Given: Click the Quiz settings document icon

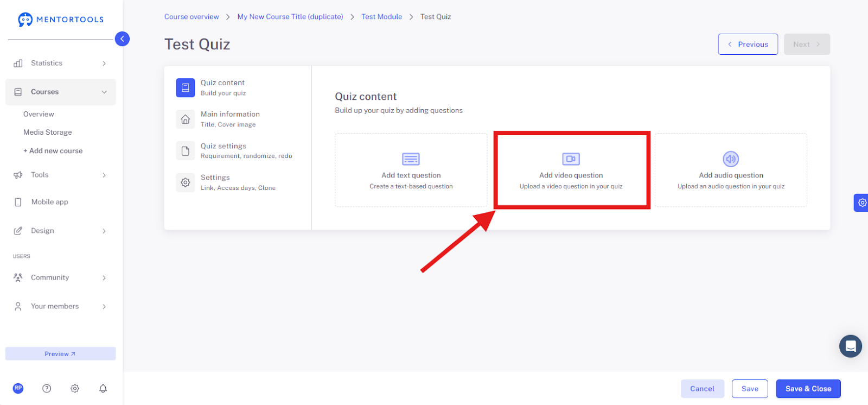Looking at the screenshot, I should (185, 151).
